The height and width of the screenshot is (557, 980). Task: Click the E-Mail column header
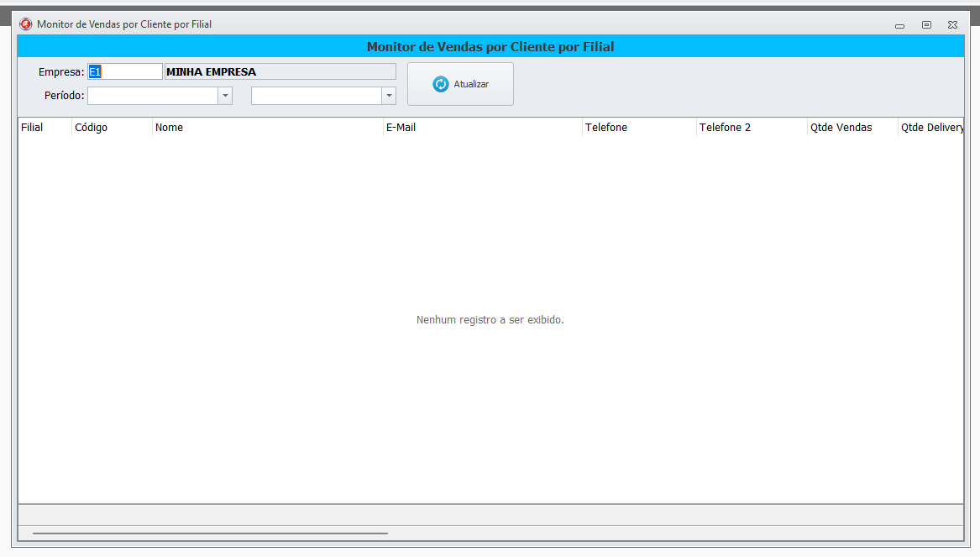tap(401, 128)
